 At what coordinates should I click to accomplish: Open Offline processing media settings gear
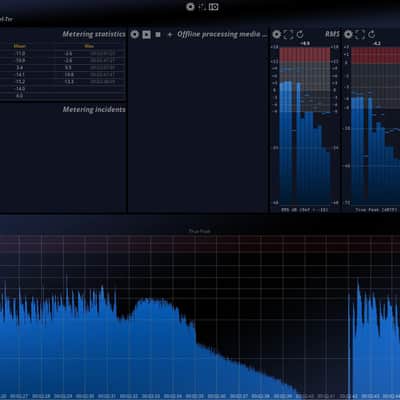pos(135,34)
